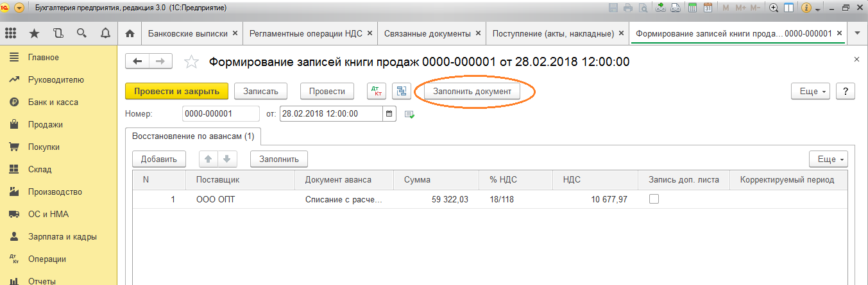868x285 pixels.
Task: Click the Заполнить документ button
Action: coord(472,92)
